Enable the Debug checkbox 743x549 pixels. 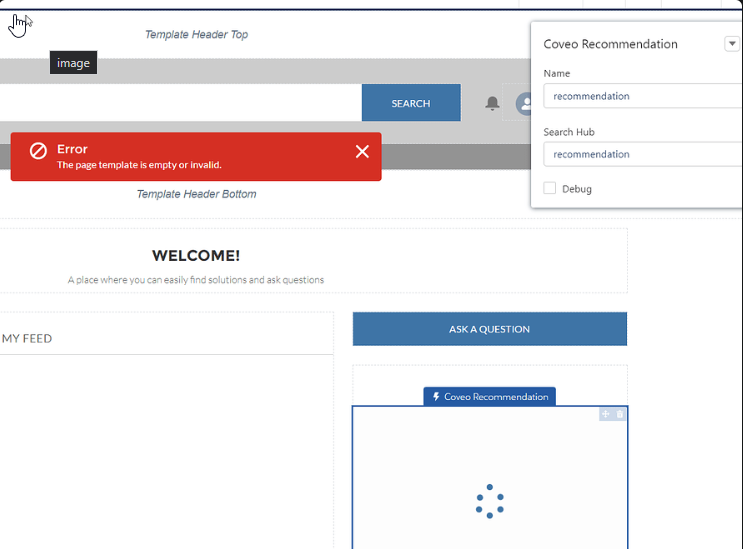550,188
